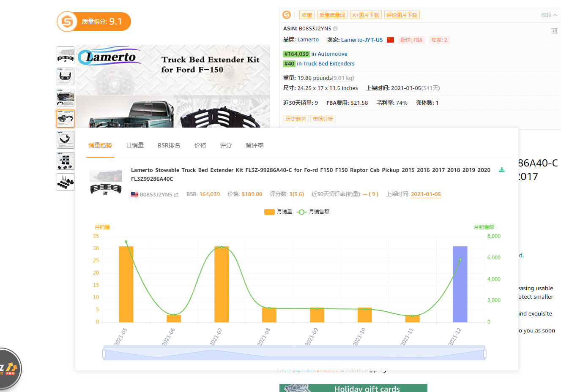Open the Lamerto-JYT-US seller link
This screenshot has width=561, height=392.
[362, 40]
